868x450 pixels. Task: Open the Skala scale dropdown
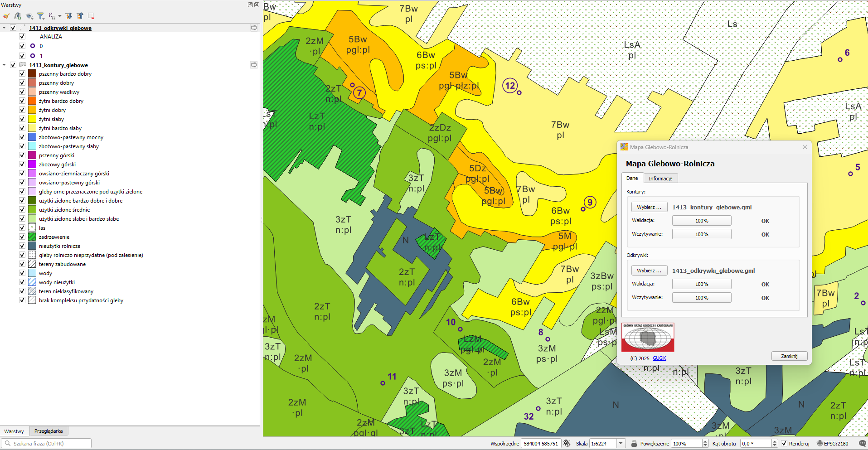pyautogui.click(x=621, y=444)
